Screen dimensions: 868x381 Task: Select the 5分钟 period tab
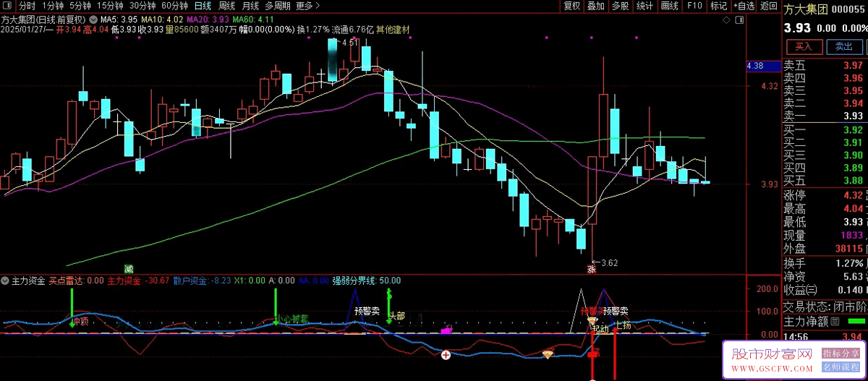[80, 5]
